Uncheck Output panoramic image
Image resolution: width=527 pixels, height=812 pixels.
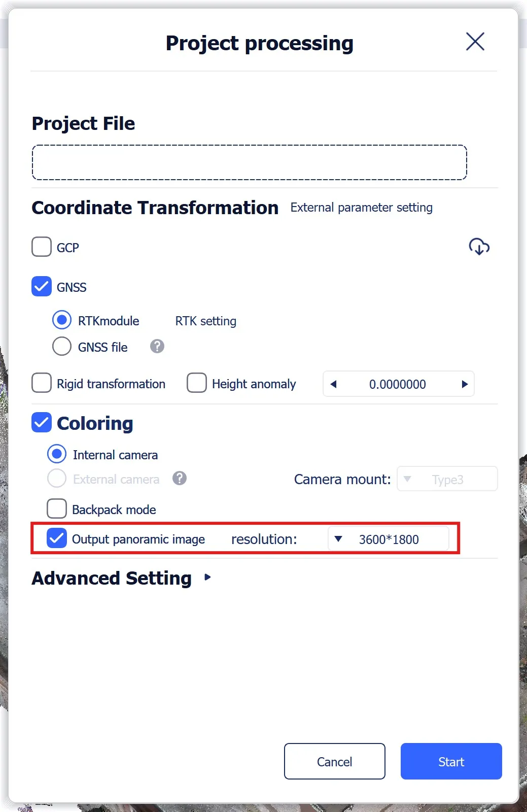(57, 538)
